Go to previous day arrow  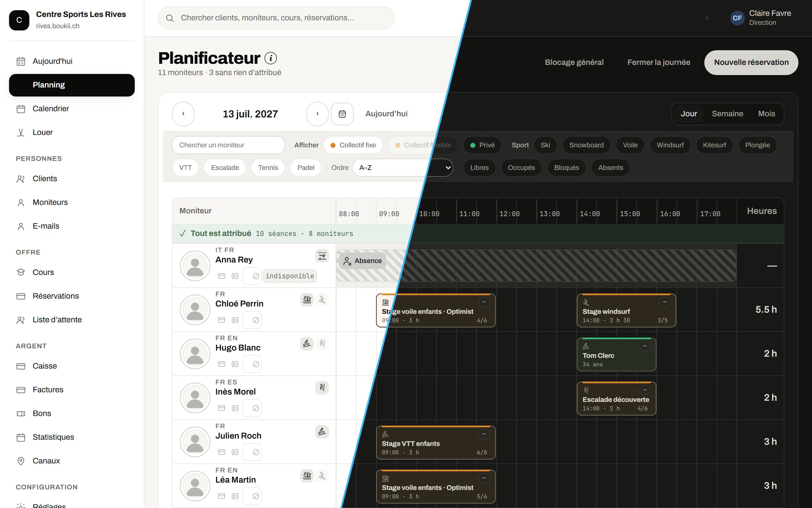pos(183,114)
